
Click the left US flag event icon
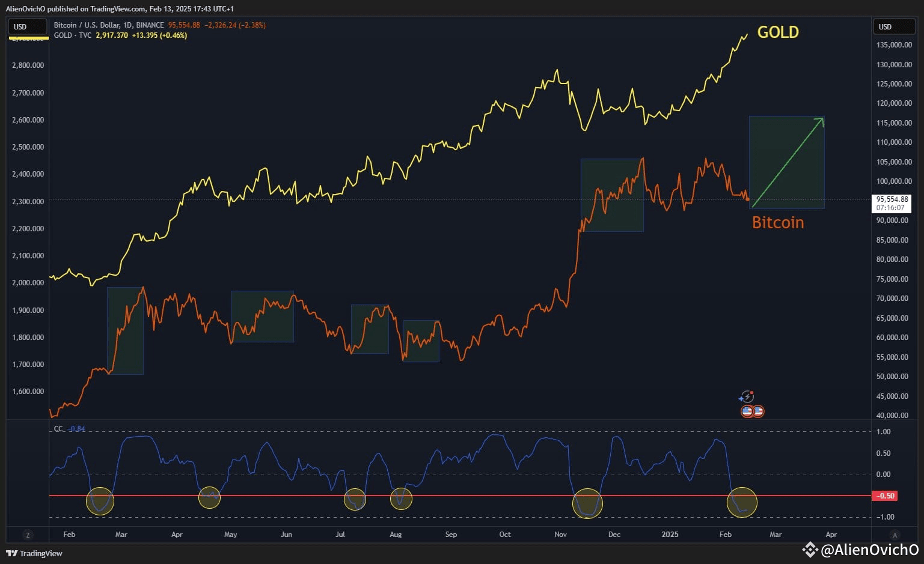tap(747, 411)
